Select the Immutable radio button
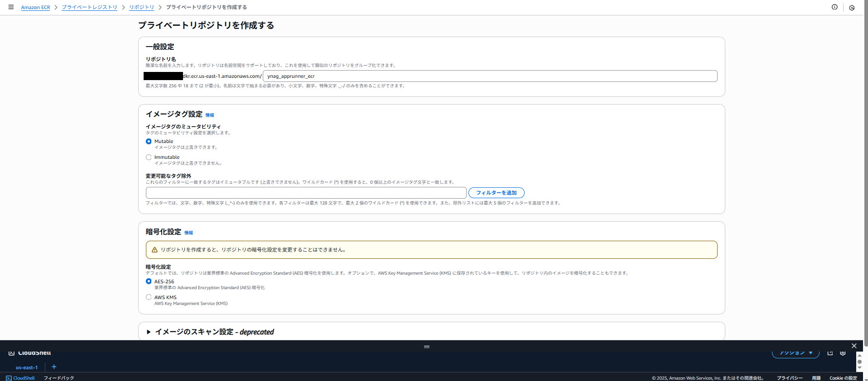This screenshot has width=868, height=381. (x=149, y=157)
